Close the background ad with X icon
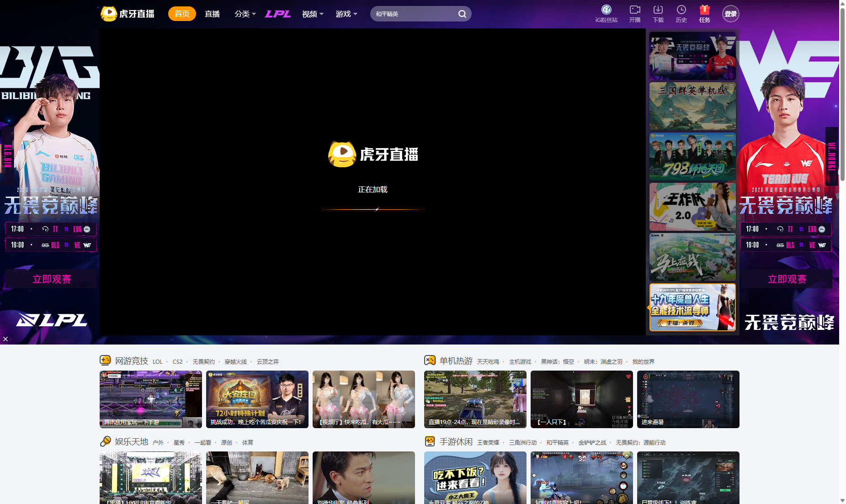Image resolution: width=846 pixels, height=504 pixels. pyautogui.click(x=5, y=339)
